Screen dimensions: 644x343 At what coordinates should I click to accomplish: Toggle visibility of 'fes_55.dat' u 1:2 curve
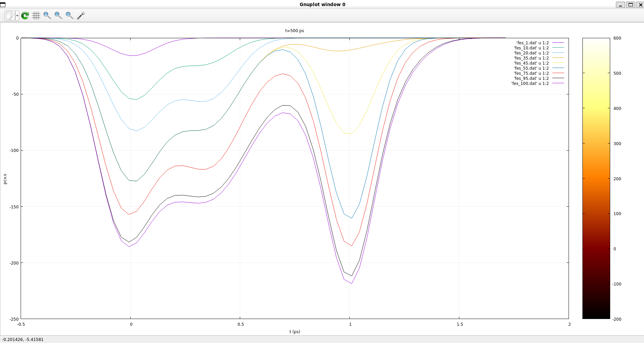tap(539, 68)
